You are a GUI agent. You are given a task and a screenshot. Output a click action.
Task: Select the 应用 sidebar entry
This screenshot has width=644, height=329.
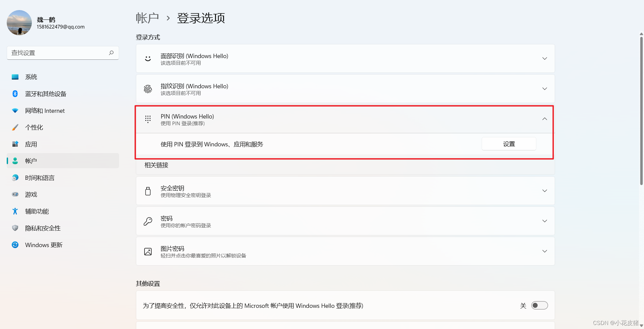(63, 144)
